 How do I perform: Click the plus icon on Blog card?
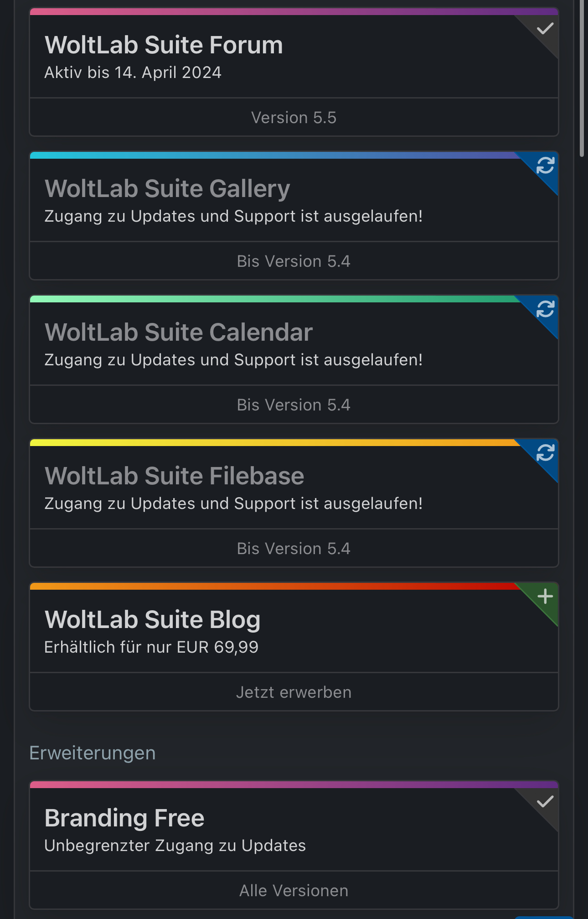545,596
